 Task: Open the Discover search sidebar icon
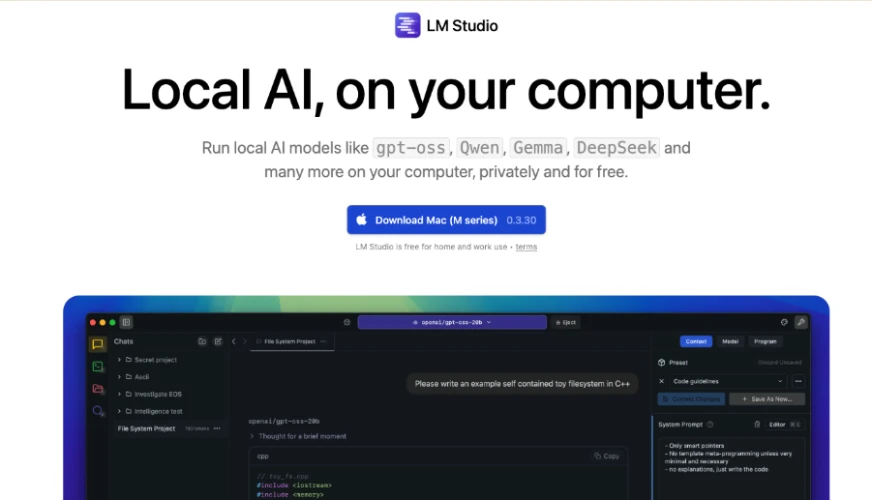(x=97, y=410)
